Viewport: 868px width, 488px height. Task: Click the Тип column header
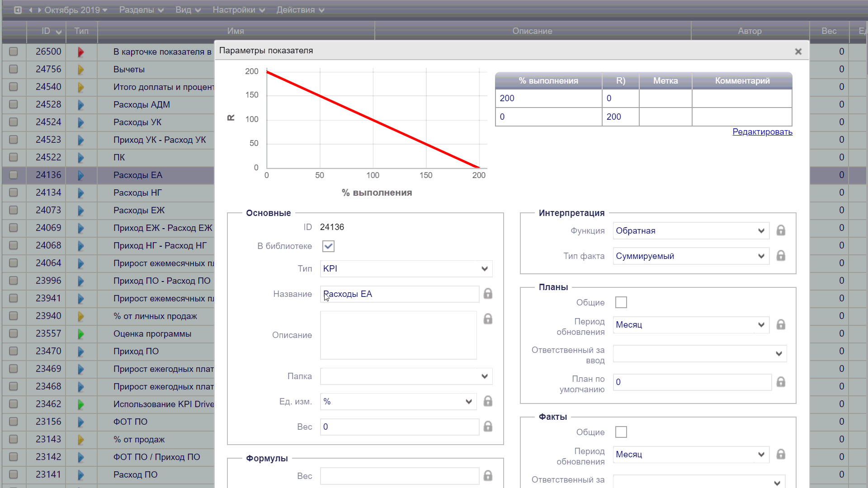pos(81,31)
